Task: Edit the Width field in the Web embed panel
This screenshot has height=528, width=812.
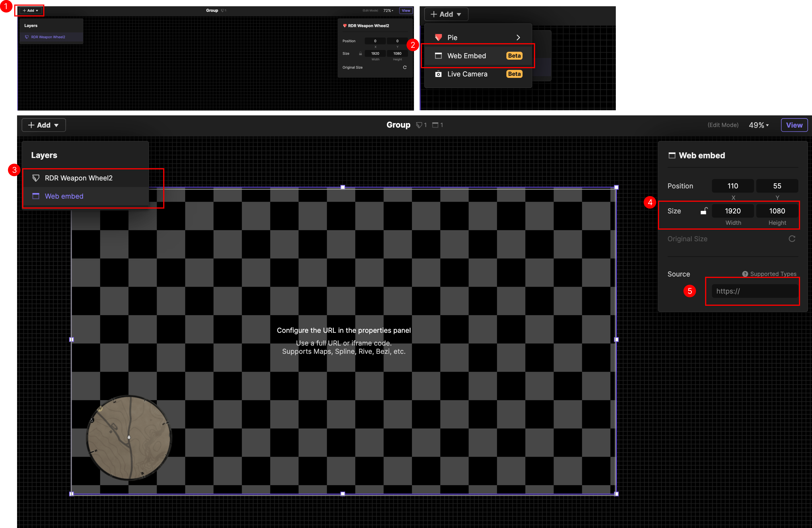Action: click(x=733, y=211)
